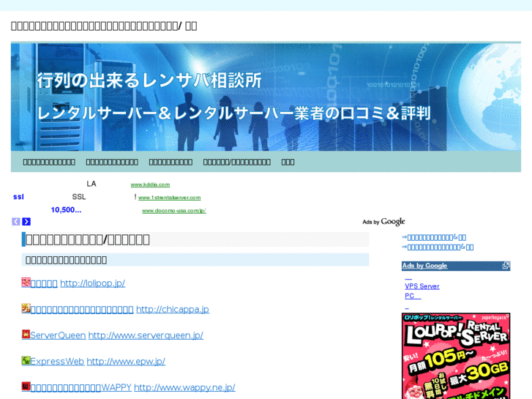Click the Ads by Google sidebar header link
This screenshot has width=532, height=399.
[424, 266]
